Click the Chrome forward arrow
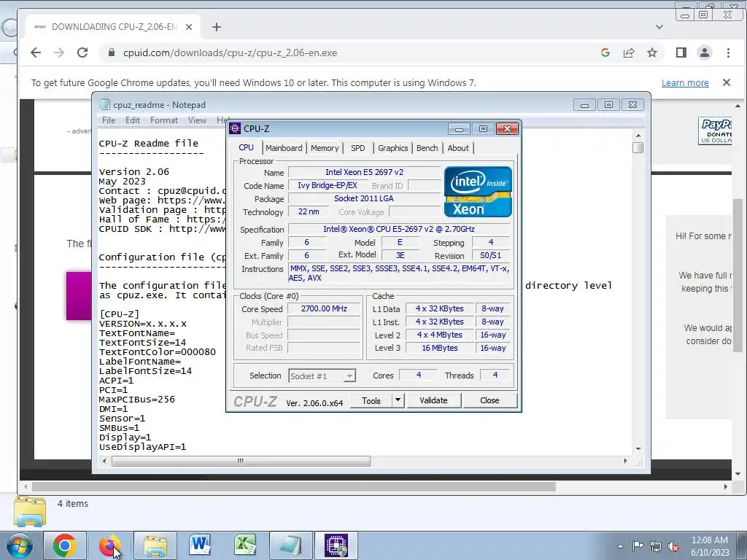This screenshot has width=747, height=560. tap(59, 52)
